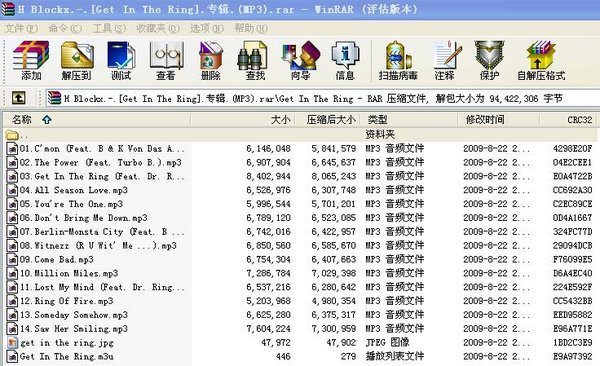Click the file icon of 09.Come Bad.mp3
The image size is (600, 366).
pyautogui.click(x=13, y=260)
